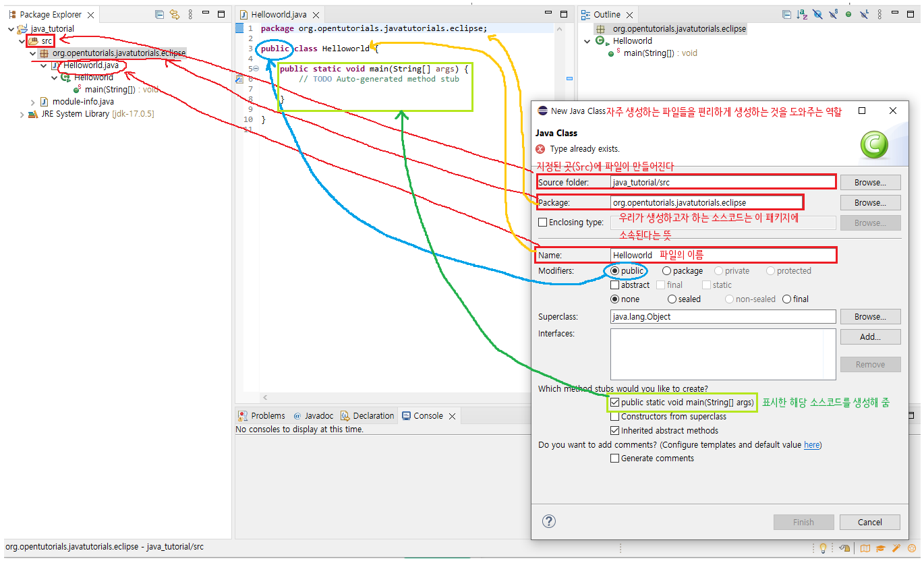
Task: Browse for Package
Action: pyautogui.click(x=870, y=202)
